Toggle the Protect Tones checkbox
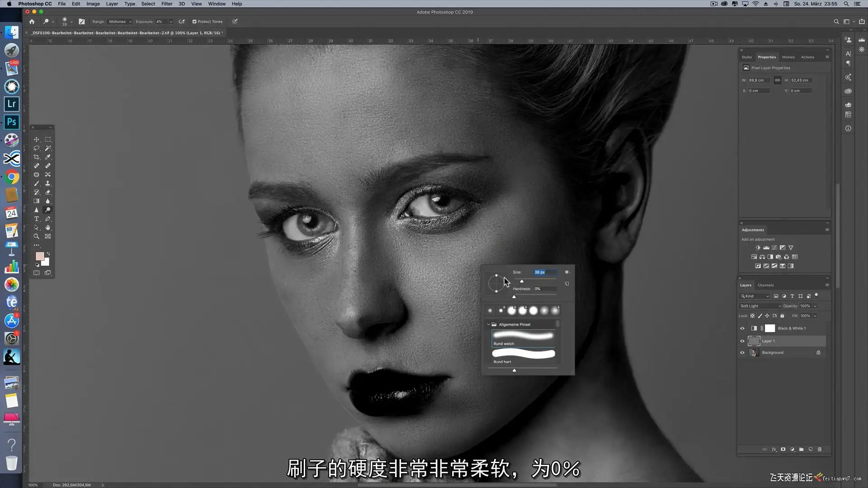 pos(194,22)
